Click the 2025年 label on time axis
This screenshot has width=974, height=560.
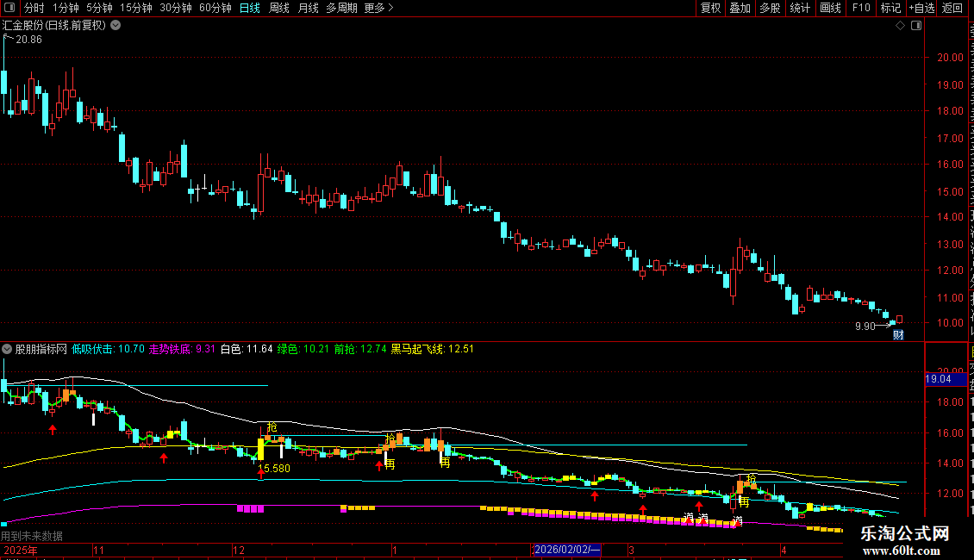click(21, 550)
